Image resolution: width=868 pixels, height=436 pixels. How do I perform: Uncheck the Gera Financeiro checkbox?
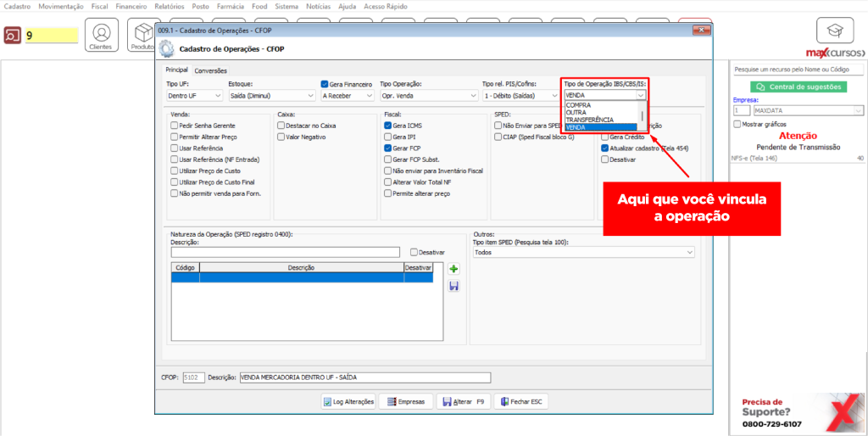click(x=324, y=84)
